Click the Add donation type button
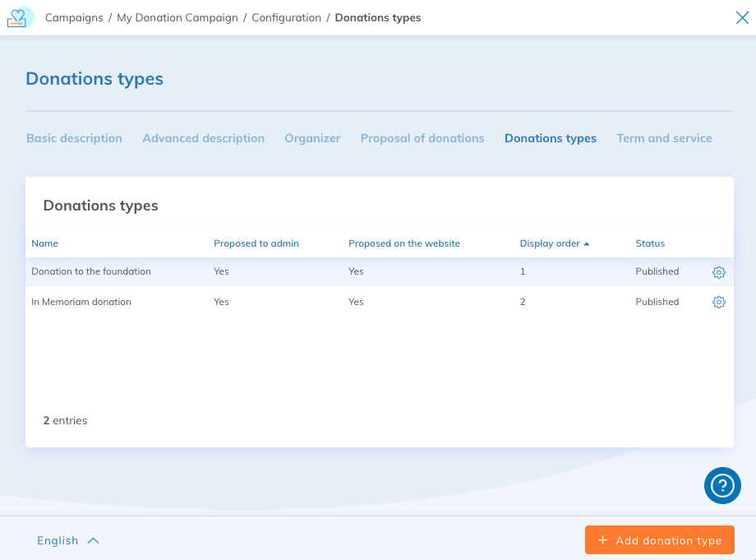 [x=659, y=540]
